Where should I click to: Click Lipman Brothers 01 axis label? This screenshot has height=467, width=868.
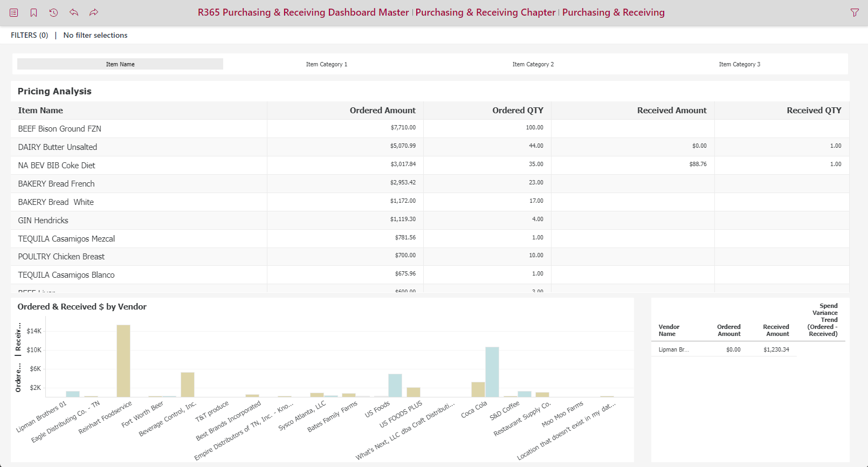click(42, 417)
